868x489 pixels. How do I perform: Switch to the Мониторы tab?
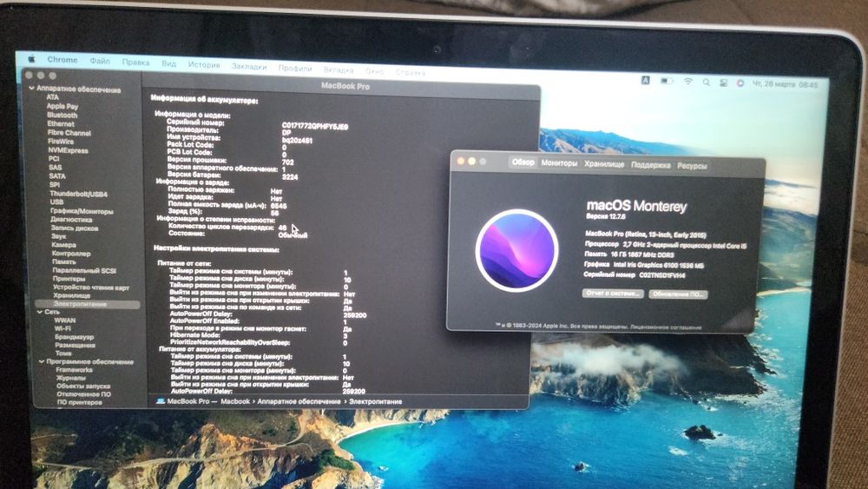click(559, 162)
